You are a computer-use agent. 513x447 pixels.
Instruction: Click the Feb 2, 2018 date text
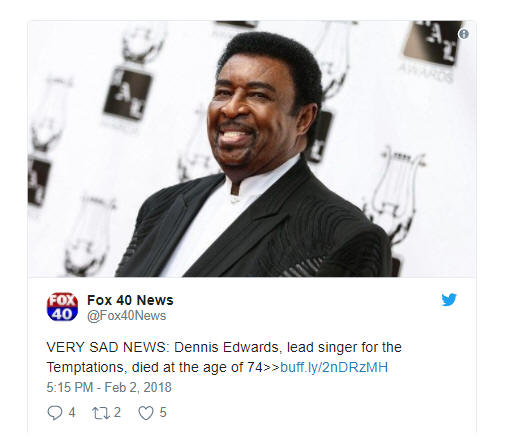click(x=138, y=387)
